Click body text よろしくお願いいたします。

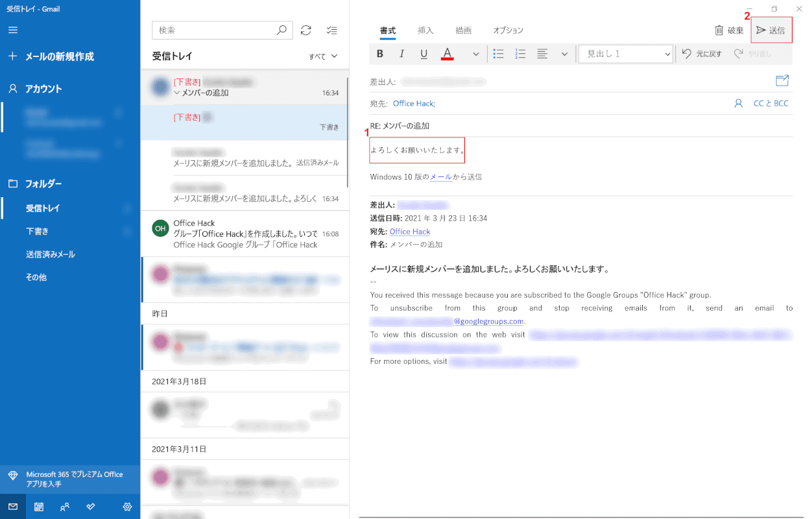click(x=417, y=151)
